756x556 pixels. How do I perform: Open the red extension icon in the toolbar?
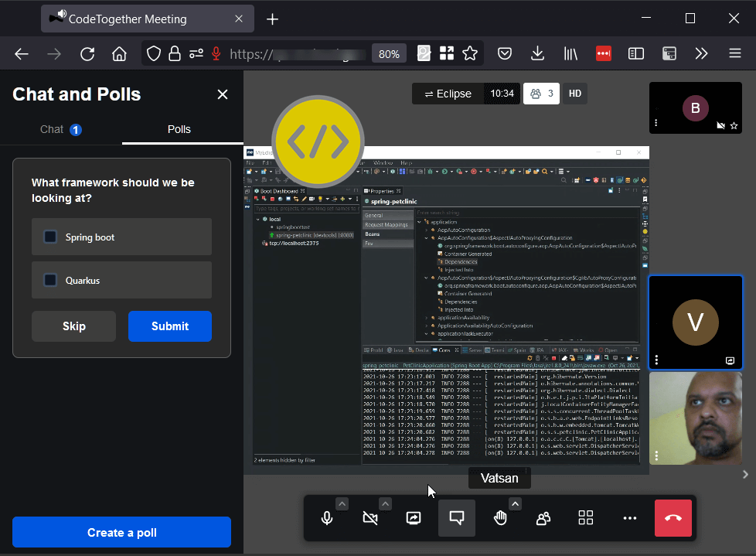(604, 53)
